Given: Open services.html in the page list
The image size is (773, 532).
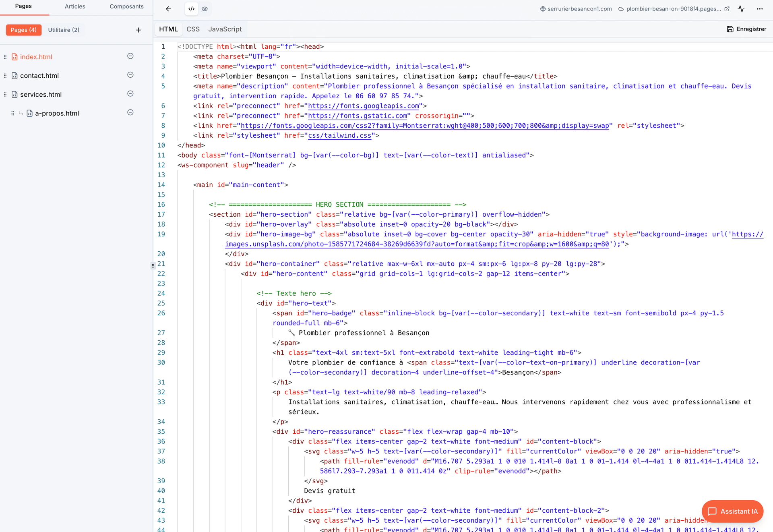Looking at the screenshot, I should [x=41, y=95].
